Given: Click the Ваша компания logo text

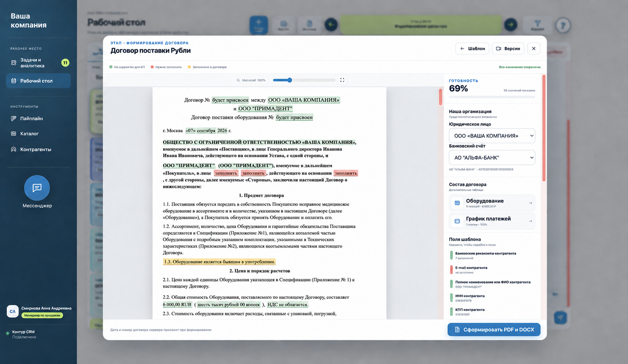Looking at the screenshot, I should coord(29,21).
